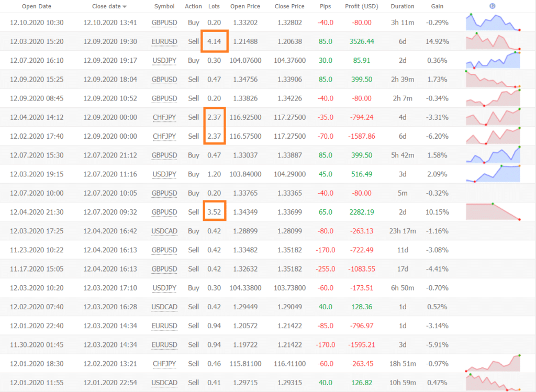Image resolution: width=536 pixels, height=392 pixels.
Task: Select the highlighted 3.52 lot size
Action: (x=214, y=211)
